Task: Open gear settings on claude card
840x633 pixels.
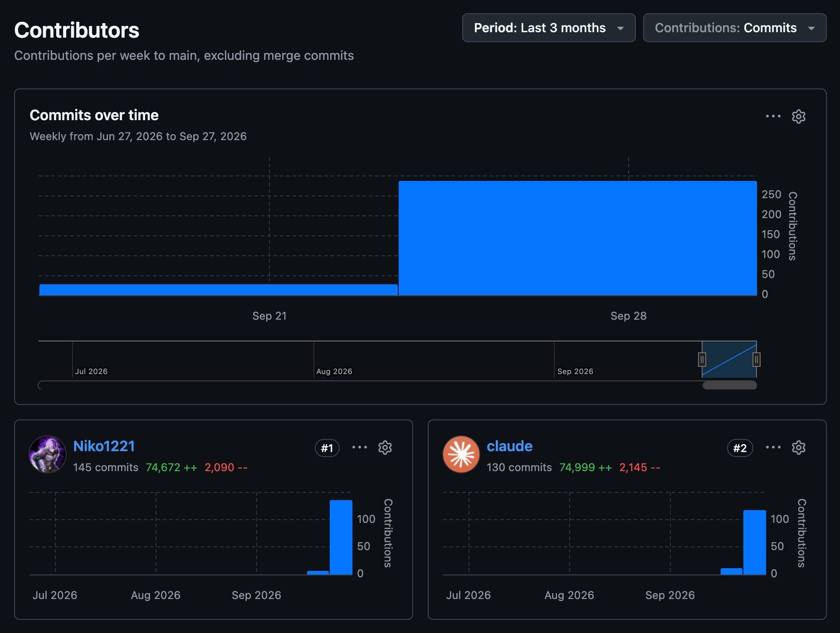Action: pyautogui.click(x=798, y=448)
